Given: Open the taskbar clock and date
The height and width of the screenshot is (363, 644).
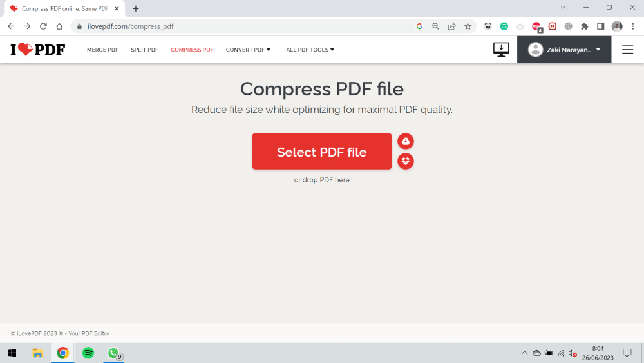Looking at the screenshot, I should [598, 353].
